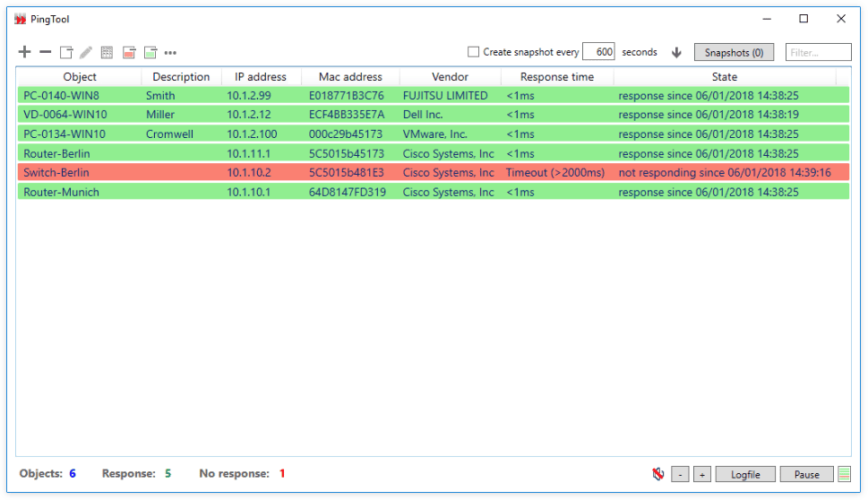Click the green window toolbar icon
The image size is (868, 500).
coord(150,53)
